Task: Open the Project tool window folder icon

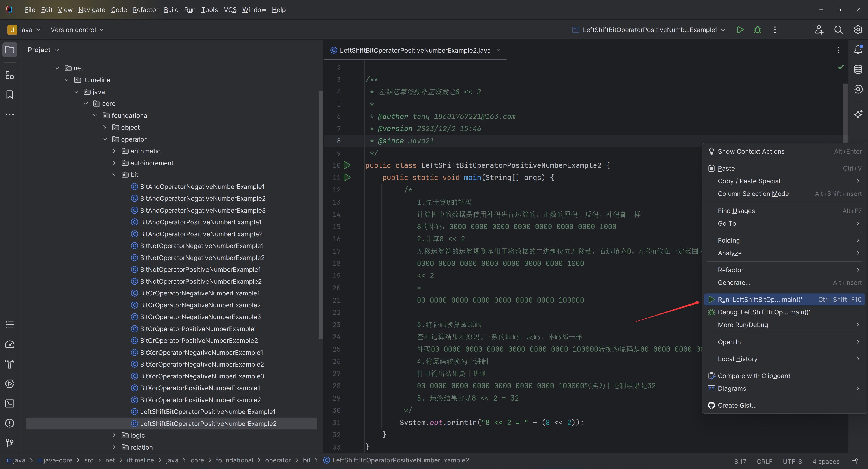Action: pos(10,50)
